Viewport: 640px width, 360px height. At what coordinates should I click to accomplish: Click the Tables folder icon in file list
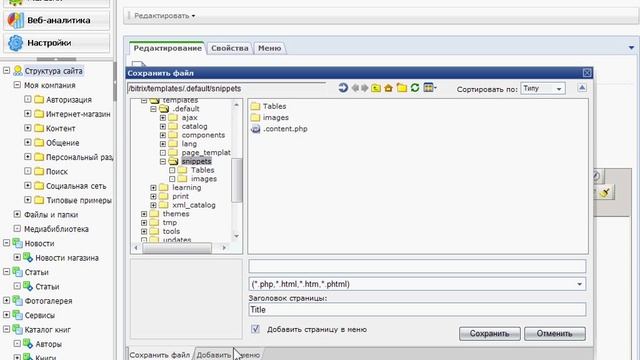click(x=256, y=106)
